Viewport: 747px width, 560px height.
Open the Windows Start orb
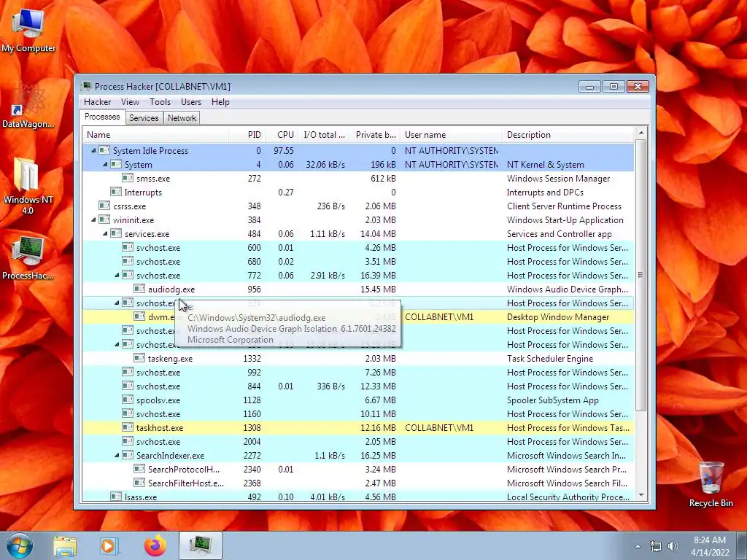point(20,545)
